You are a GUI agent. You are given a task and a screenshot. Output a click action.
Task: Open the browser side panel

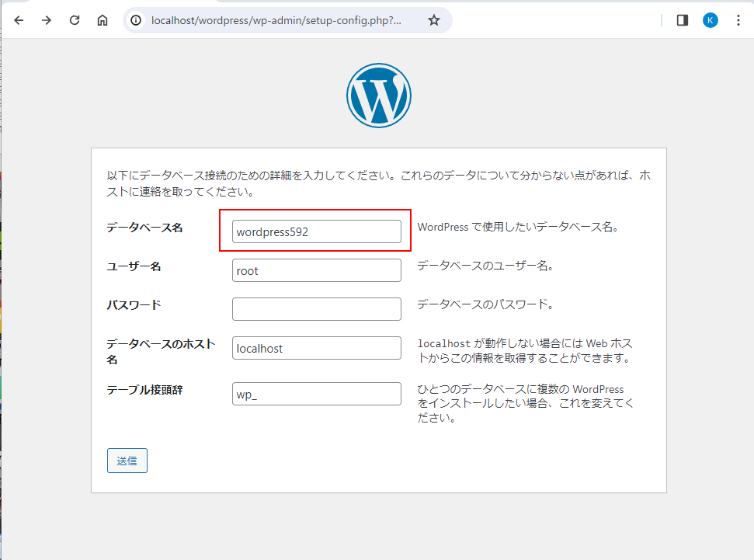(x=683, y=20)
